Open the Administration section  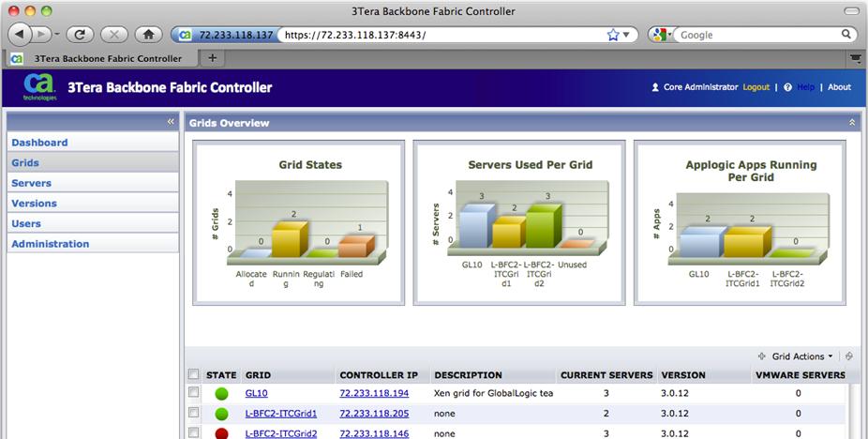[93, 244]
